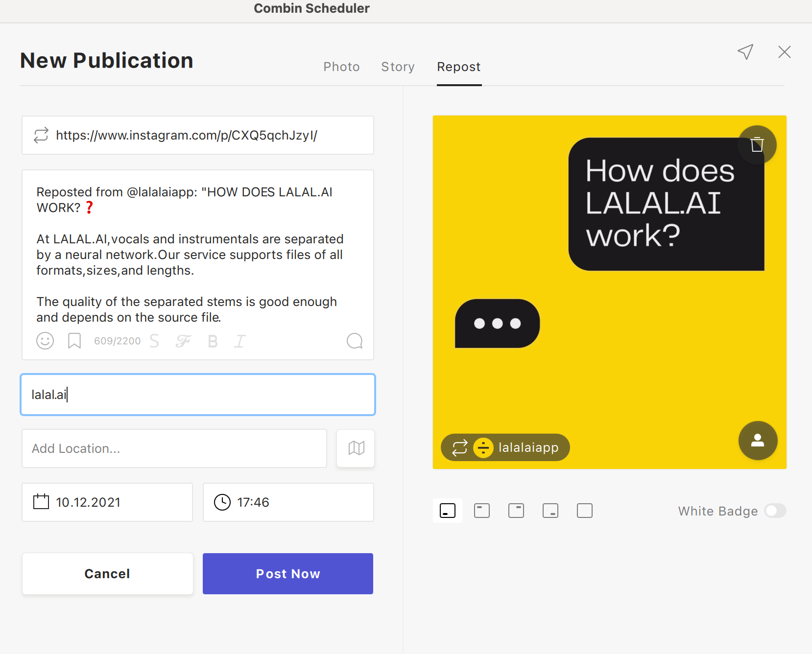Click the bookmark icon under caption
Viewport: 812px width, 654px height.
74,341
